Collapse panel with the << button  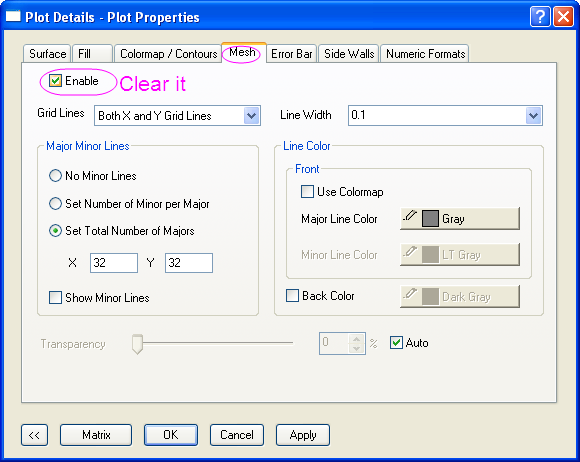(x=34, y=435)
